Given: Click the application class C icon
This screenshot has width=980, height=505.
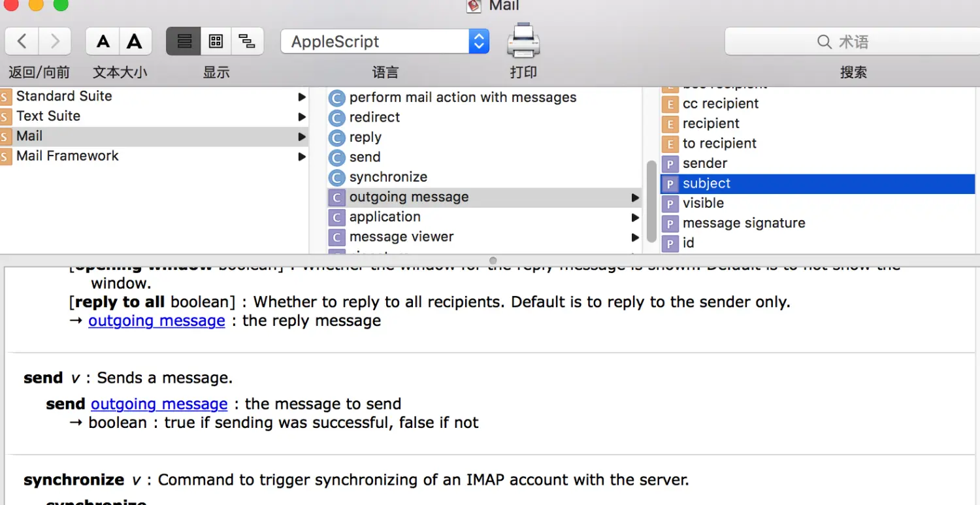Looking at the screenshot, I should (x=336, y=218).
